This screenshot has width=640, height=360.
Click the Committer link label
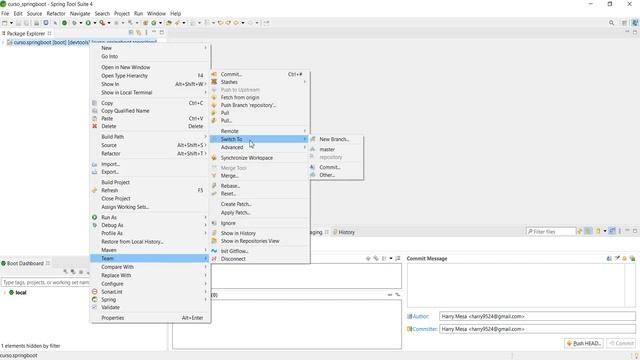(424, 329)
